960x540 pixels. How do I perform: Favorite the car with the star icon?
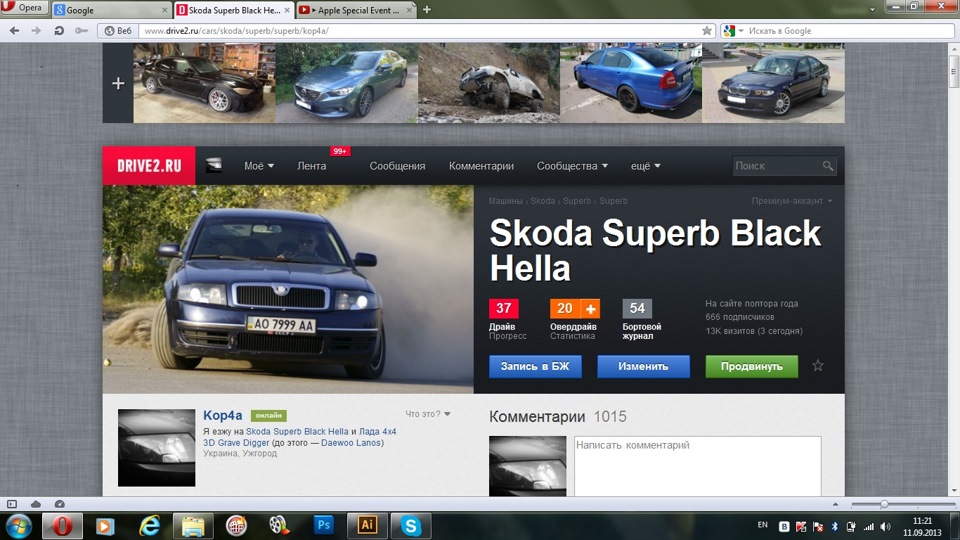point(818,366)
